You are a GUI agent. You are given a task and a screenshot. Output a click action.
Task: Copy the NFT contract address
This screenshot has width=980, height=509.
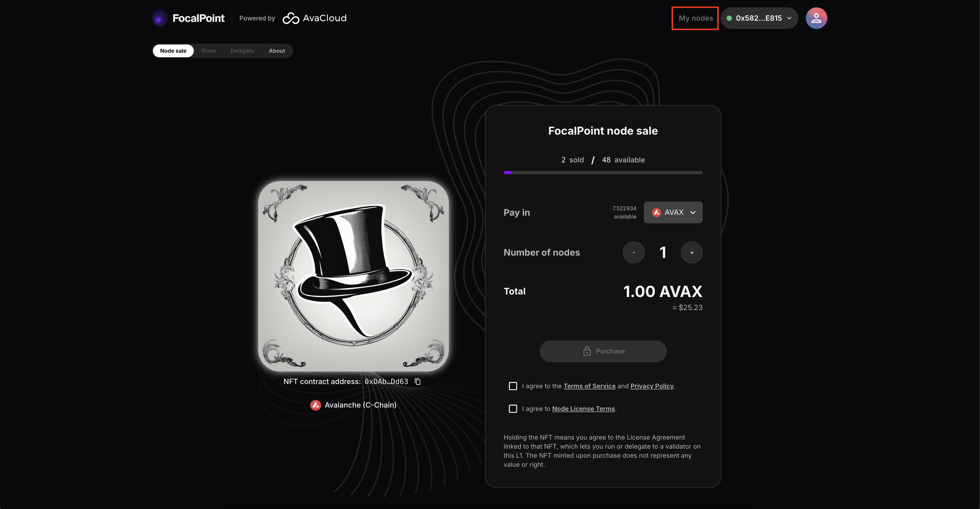(x=418, y=382)
